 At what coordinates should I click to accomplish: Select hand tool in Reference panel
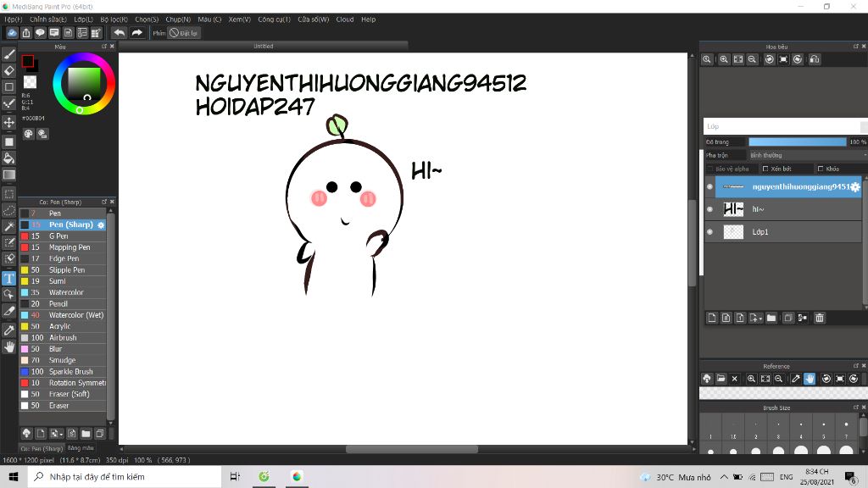[x=810, y=379]
